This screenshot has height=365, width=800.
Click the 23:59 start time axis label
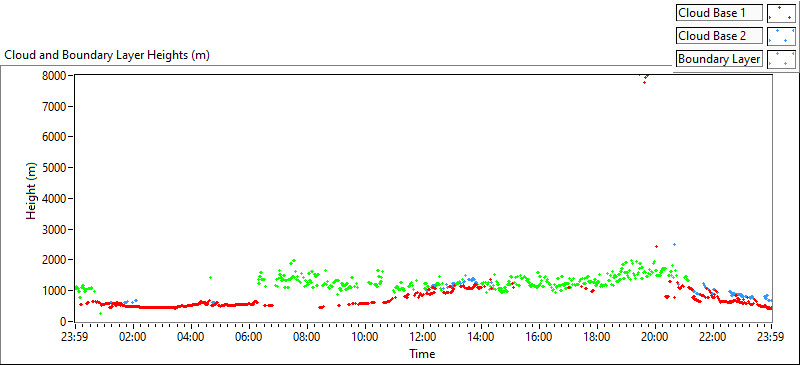click(76, 337)
